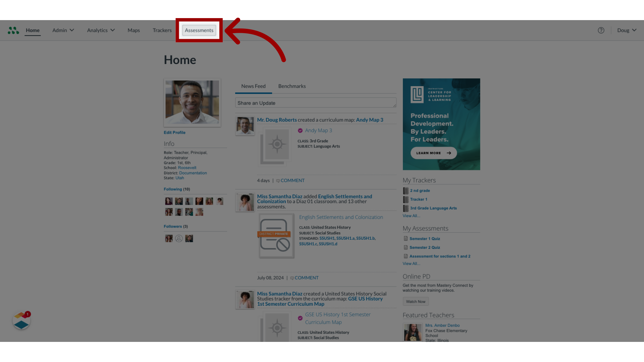Click the Andy Map 3 curriculum thumbnail
644x362 pixels.
(x=277, y=145)
